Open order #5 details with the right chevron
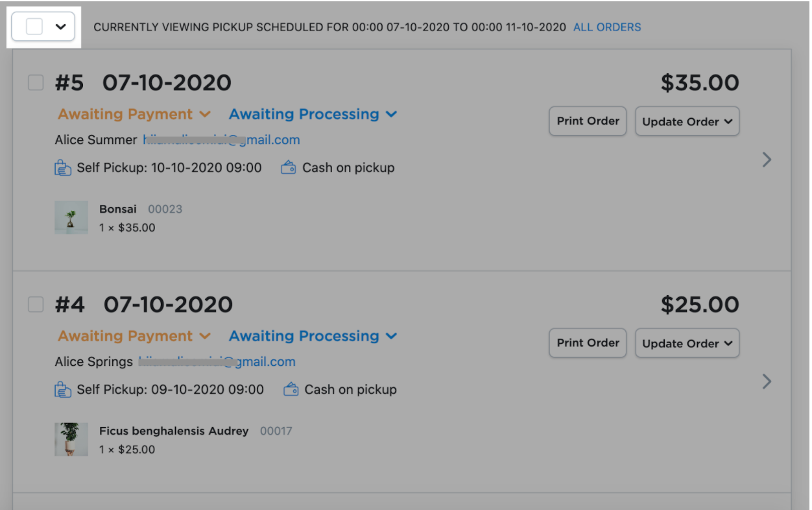812x510 pixels. [x=767, y=160]
